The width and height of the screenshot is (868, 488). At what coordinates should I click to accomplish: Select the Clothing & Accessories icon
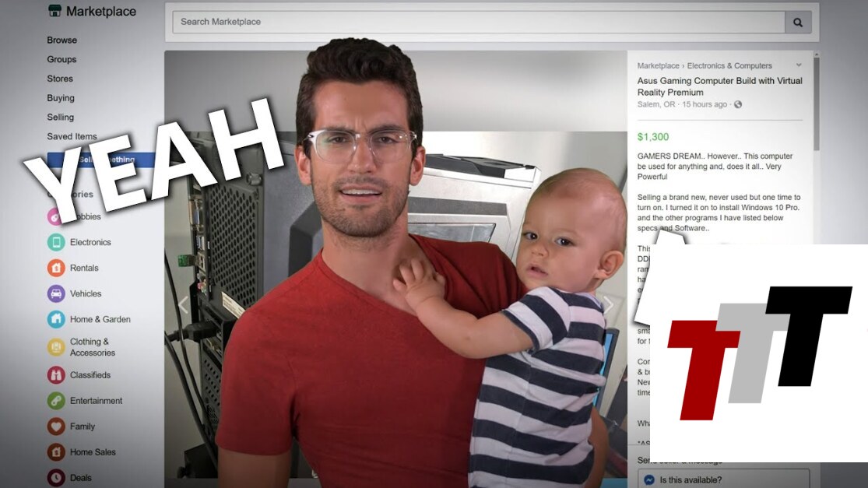point(56,347)
